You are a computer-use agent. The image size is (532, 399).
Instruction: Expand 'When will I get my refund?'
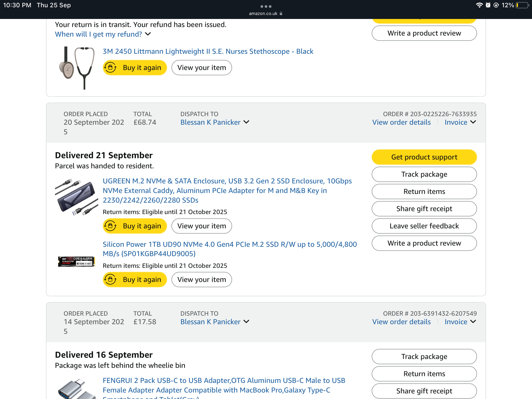tap(103, 34)
